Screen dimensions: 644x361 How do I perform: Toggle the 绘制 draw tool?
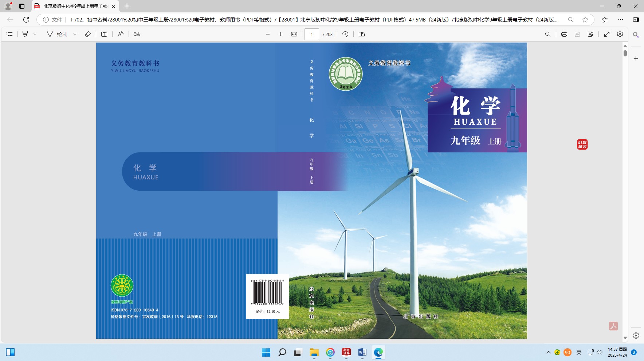click(57, 34)
